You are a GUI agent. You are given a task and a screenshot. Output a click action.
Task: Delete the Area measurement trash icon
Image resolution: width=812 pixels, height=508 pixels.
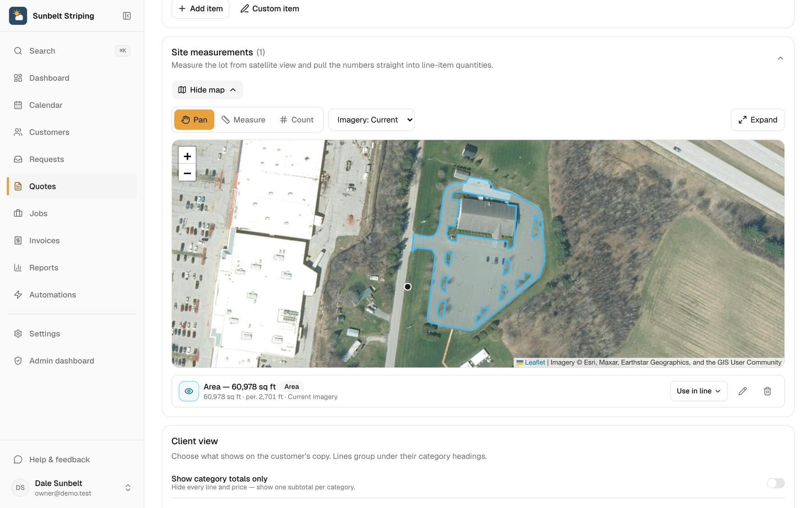coord(767,391)
